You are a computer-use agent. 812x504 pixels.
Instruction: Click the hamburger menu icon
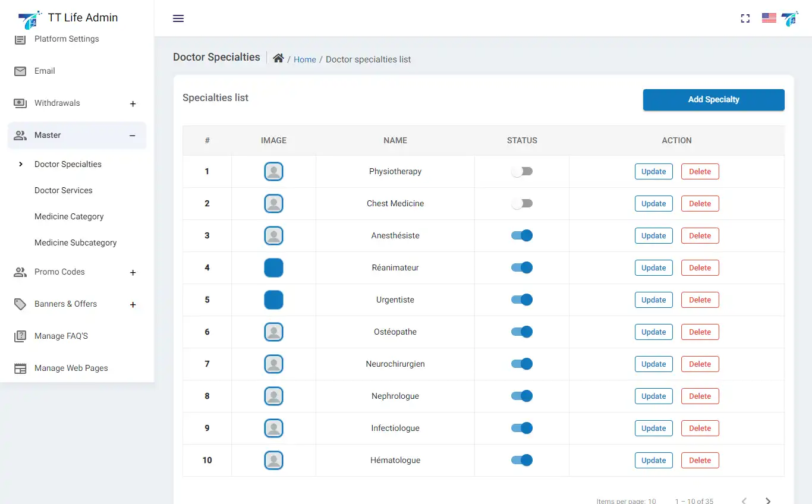click(178, 18)
